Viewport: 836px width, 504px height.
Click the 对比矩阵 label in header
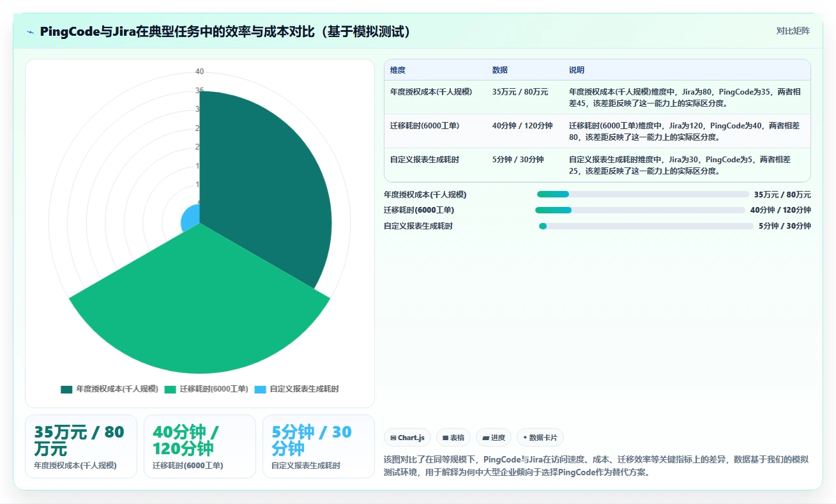pos(793,31)
